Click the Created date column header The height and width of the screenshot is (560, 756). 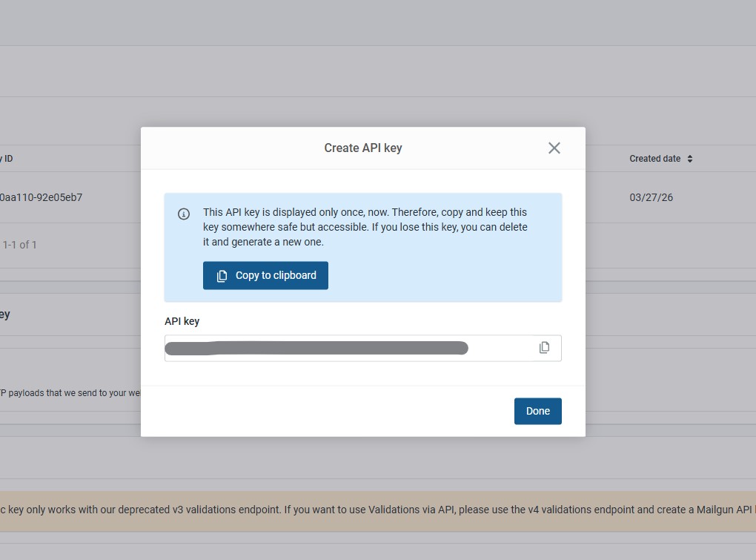click(654, 159)
